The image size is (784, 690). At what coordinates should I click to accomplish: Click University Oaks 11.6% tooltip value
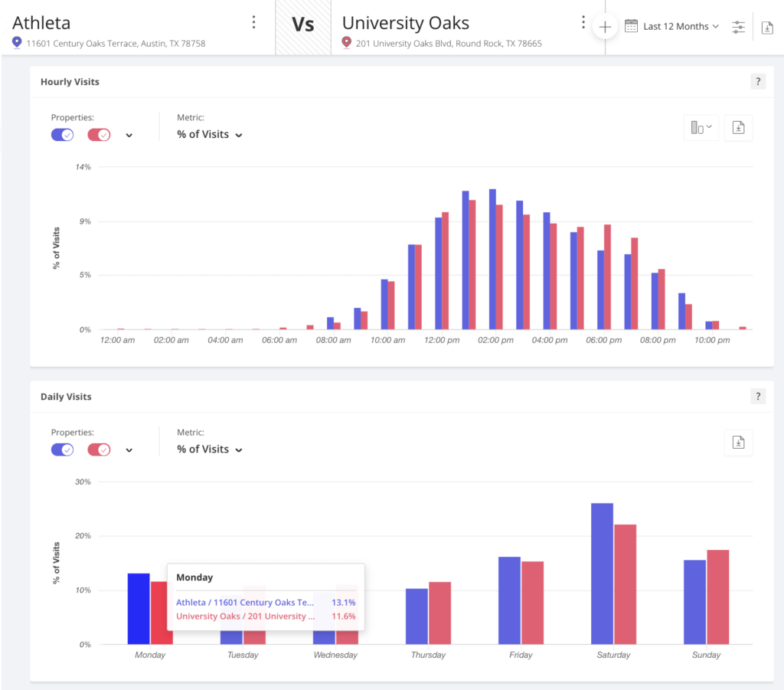click(x=344, y=616)
